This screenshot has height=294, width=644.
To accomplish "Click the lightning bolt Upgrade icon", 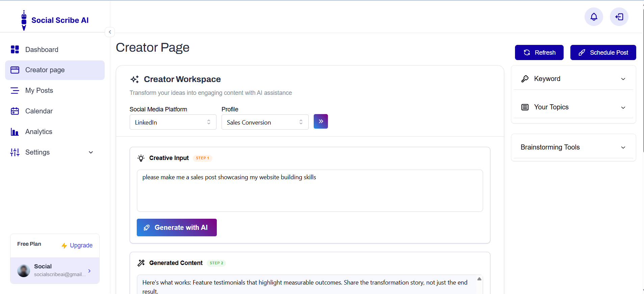I will pos(64,246).
